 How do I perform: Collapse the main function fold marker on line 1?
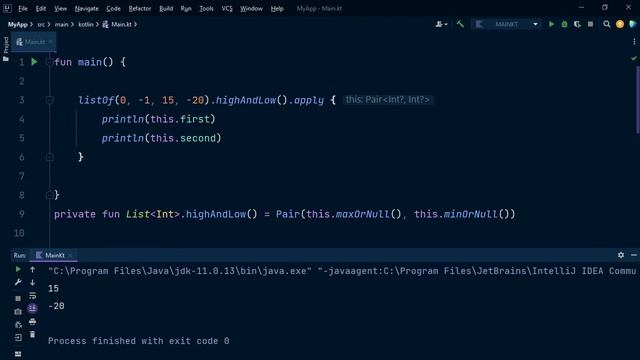coord(49,62)
